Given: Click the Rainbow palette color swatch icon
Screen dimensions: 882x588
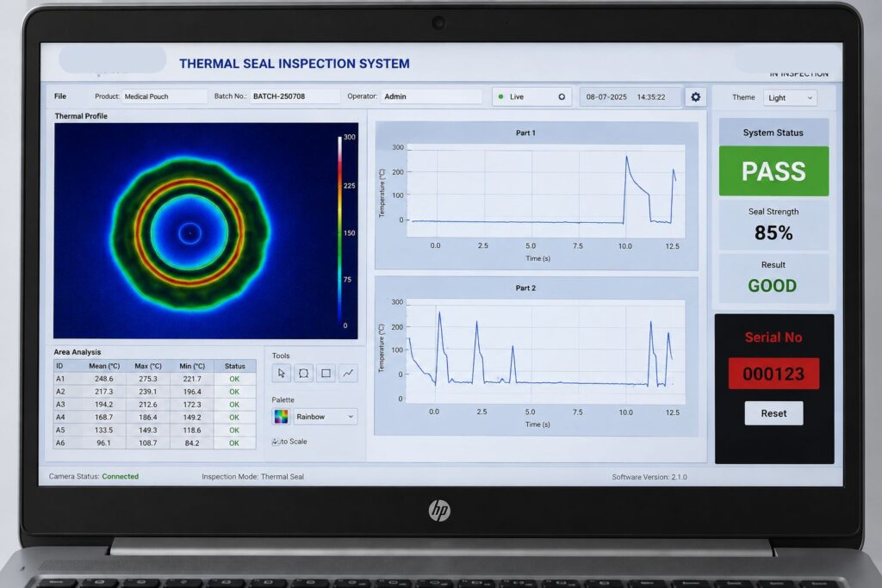Looking at the screenshot, I should (x=282, y=417).
